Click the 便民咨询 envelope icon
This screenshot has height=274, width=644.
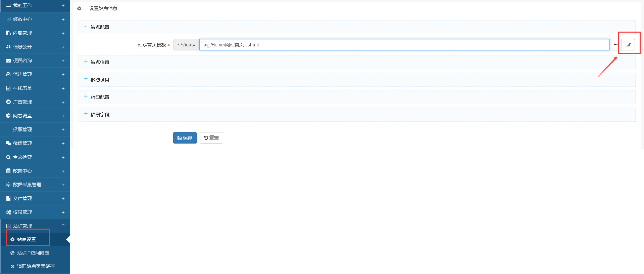coord(8,61)
